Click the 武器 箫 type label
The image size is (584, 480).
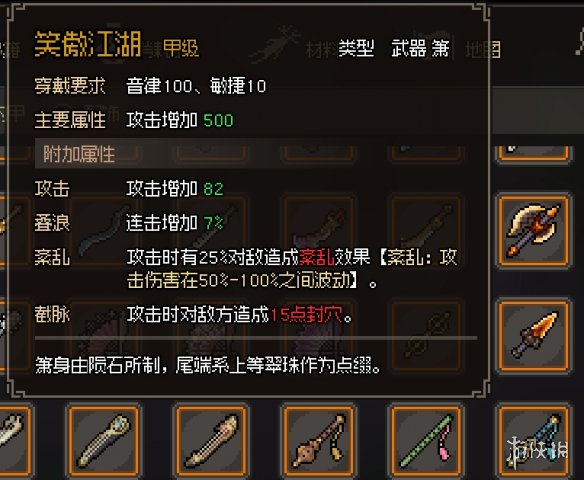point(420,49)
